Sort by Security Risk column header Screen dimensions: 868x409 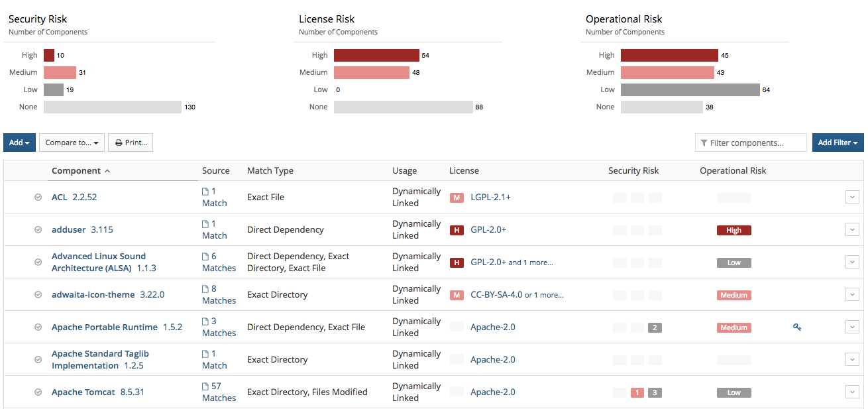633,171
